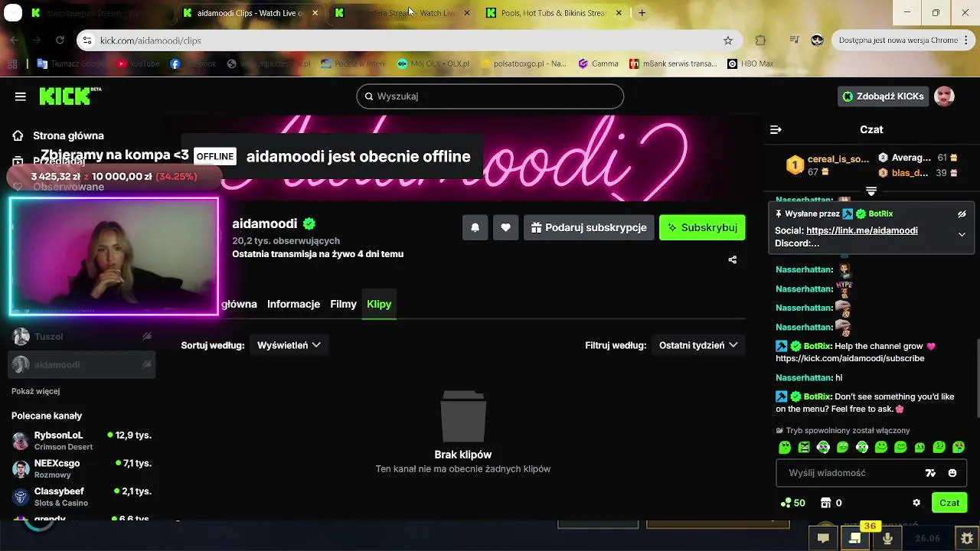Close the aidamoodi Clips browser tab

(x=315, y=13)
